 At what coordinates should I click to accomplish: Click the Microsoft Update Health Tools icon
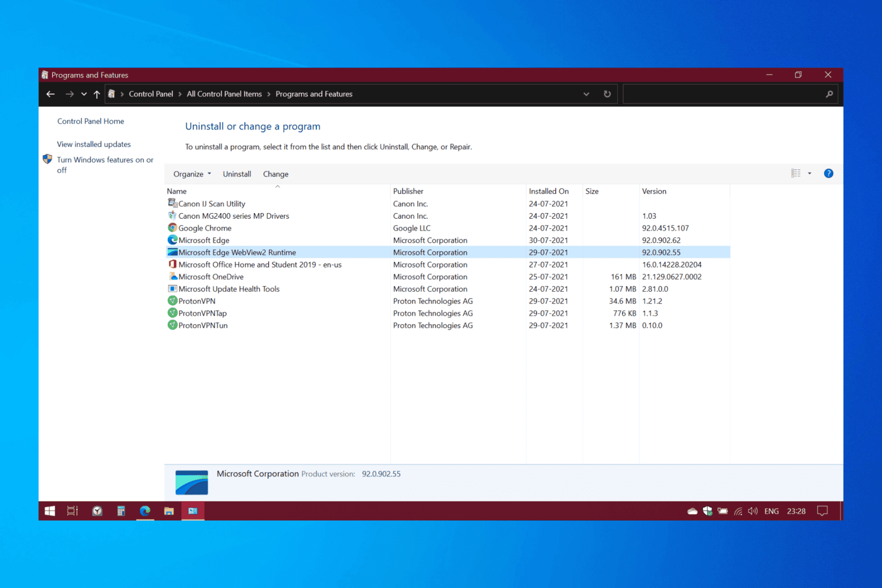(172, 288)
